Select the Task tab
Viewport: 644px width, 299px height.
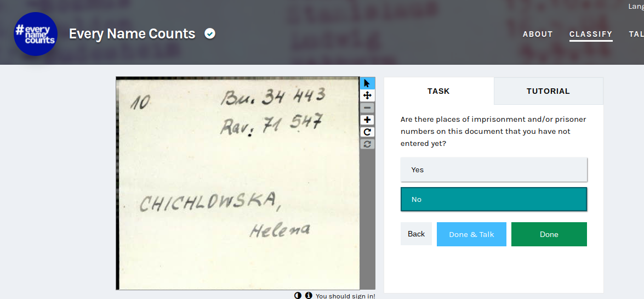438,91
